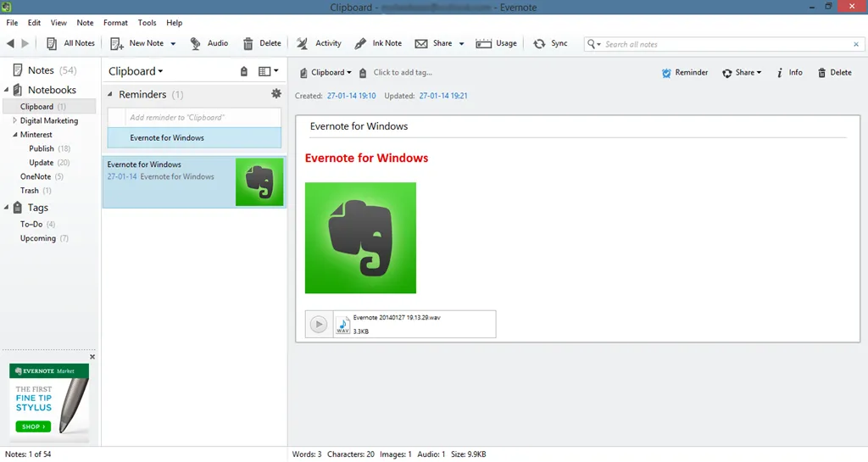Clear the search box with X
The width and height of the screenshot is (868, 462).
[x=856, y=44]
